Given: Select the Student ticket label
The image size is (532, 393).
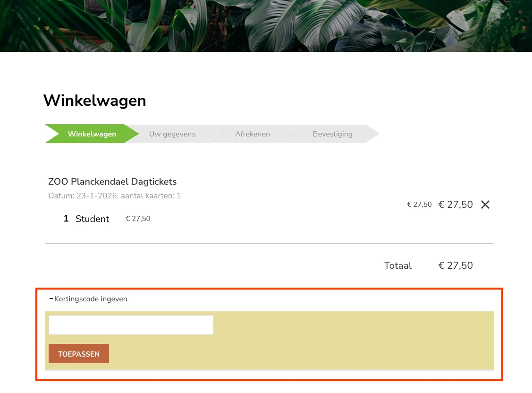Looking at the screenshot, I should coord(92,219).
